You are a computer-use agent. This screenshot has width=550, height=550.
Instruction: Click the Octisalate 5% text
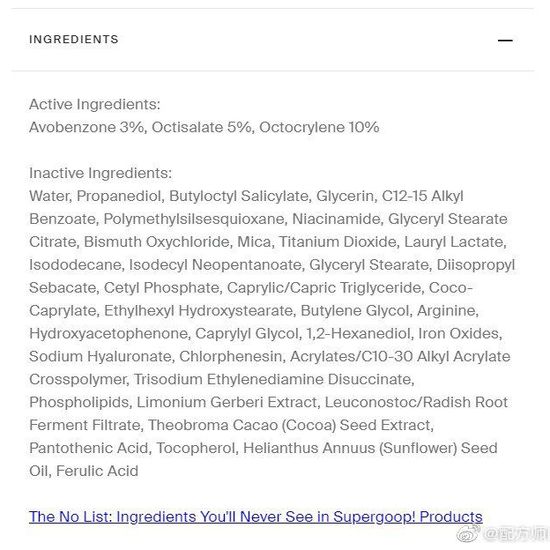201,127
